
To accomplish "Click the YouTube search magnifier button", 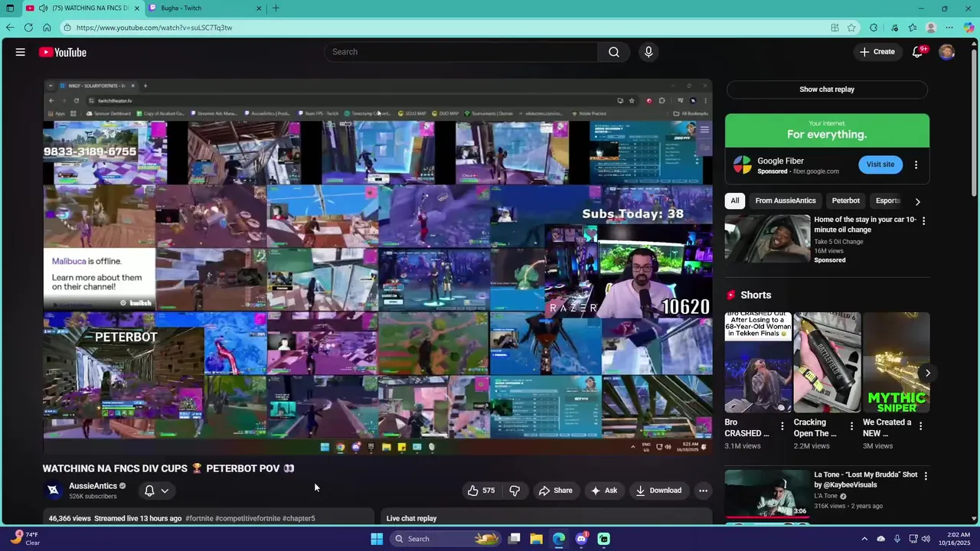I will (614, 52).
